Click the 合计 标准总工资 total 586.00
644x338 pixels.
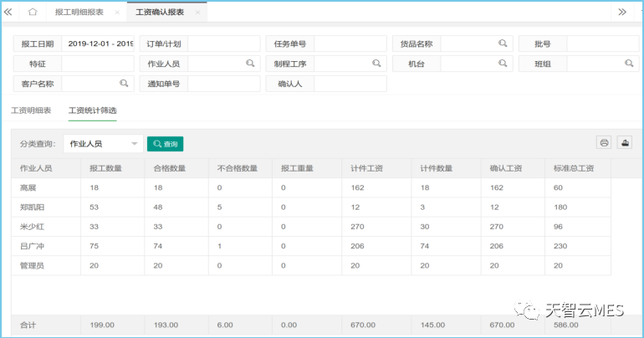click(x=566, y=325)
